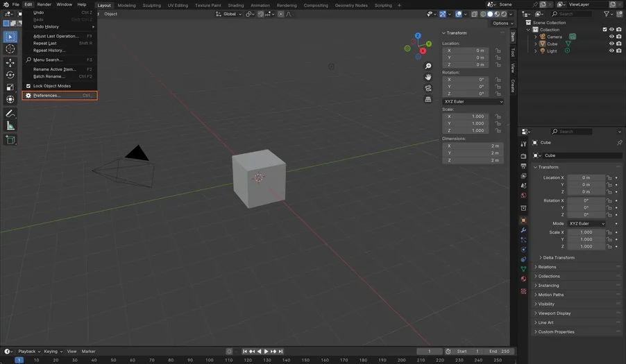Choose Undo History submenu

point(60,27)
